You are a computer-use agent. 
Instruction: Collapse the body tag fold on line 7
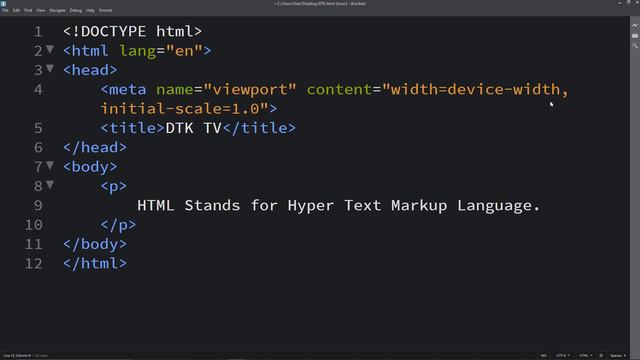pyautogui.click(x=50, y=165)
